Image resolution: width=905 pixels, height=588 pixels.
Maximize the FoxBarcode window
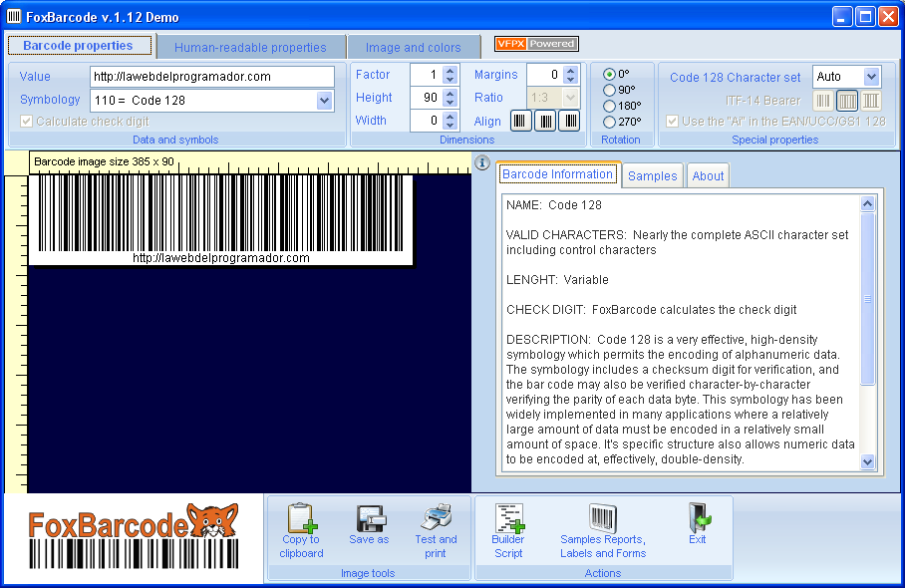865,17
